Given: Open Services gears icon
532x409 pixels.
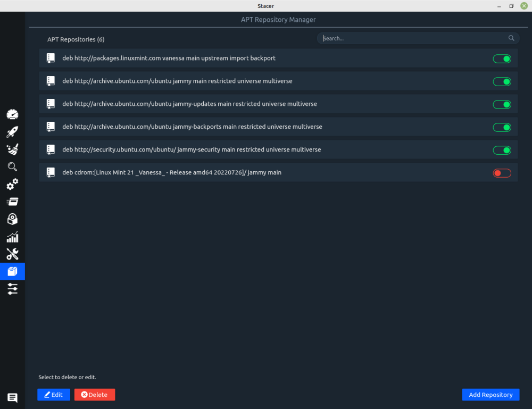Looking at the screenshot, I should (13, 184).
